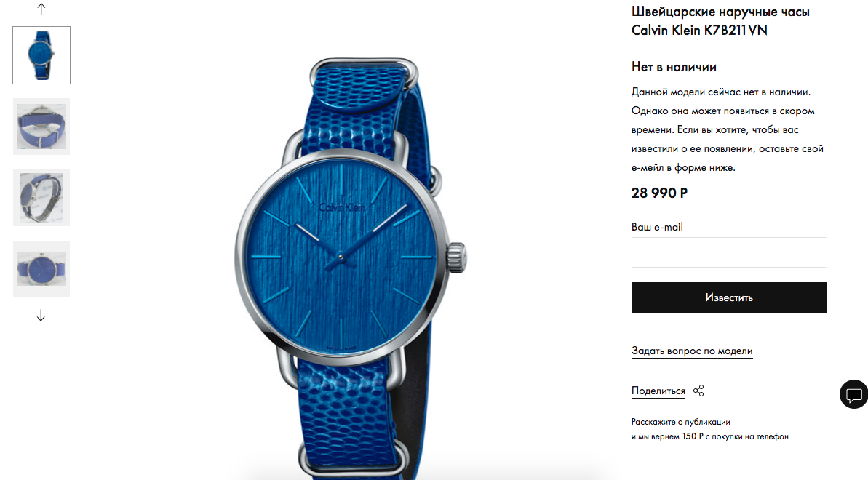Select the fourth thumbnail with horizontal watch
The width and height of the screenshot is (868, 480).
coord(41,269)
